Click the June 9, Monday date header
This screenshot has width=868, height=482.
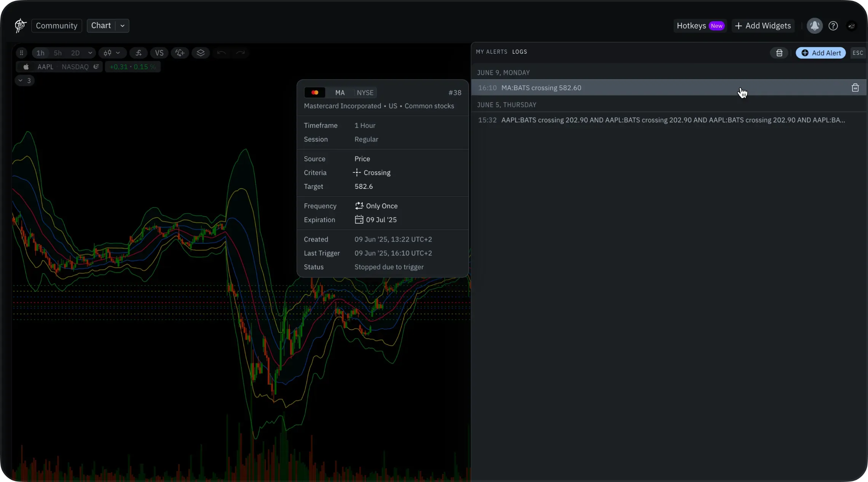503,73
